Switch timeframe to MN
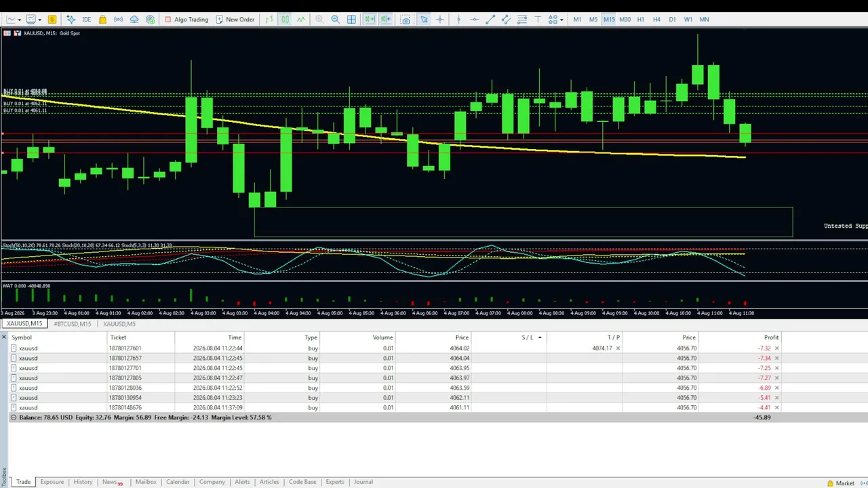 [x=704, y=20]
